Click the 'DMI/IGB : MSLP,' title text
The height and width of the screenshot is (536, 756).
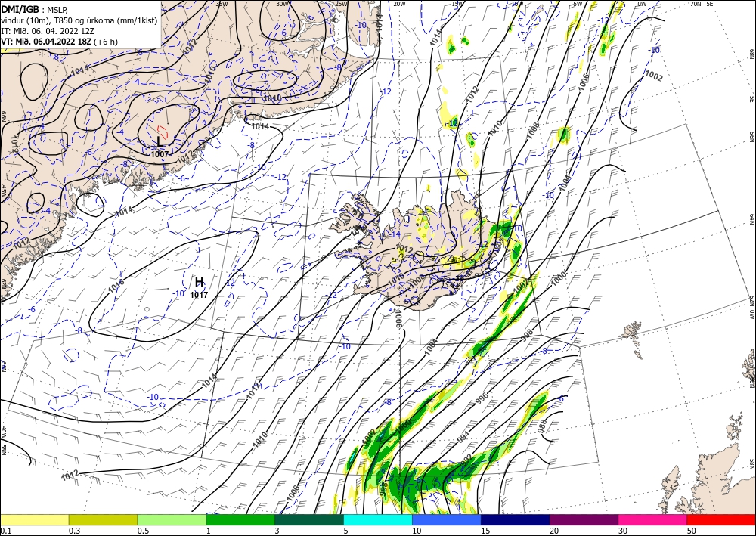[x=34, y=9]
